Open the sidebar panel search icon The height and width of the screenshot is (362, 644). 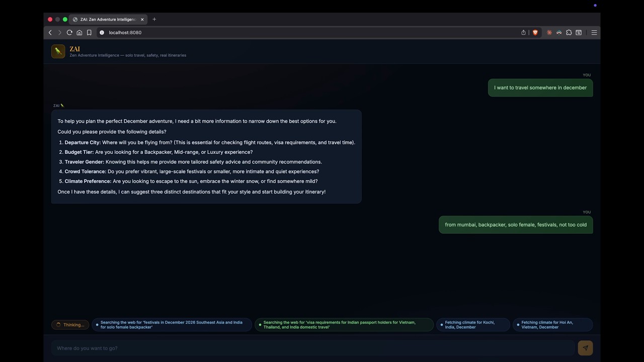tap(579, 33)
